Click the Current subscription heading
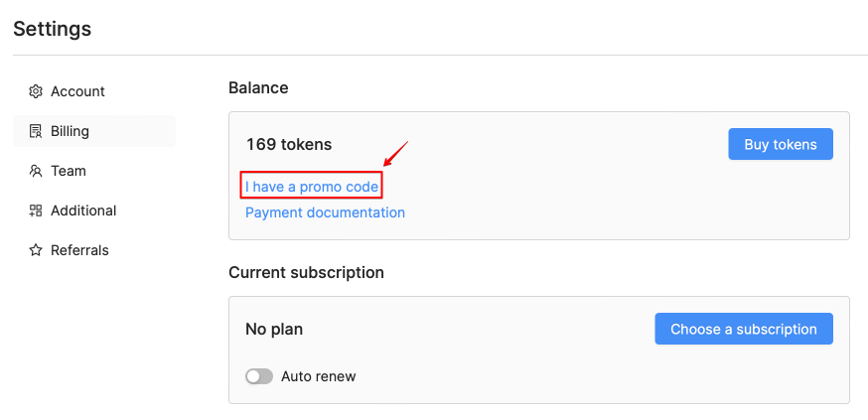This screenshot has height=420, width=868. 306,273
